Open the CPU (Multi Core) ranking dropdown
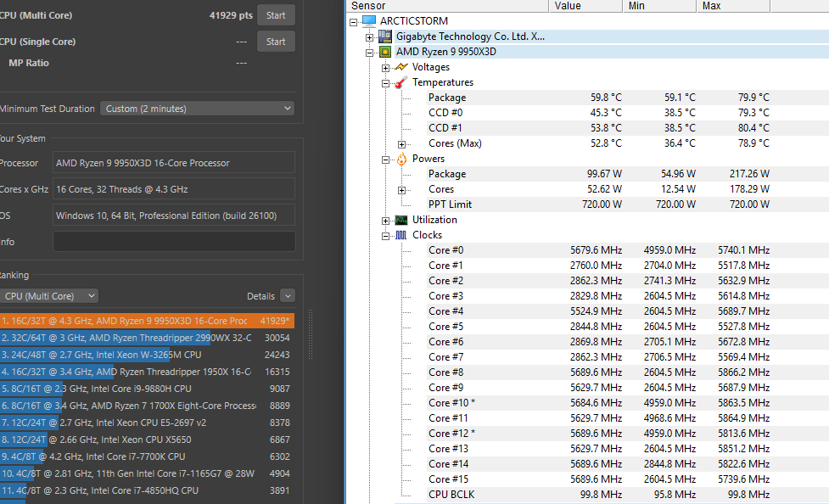The width and height of the screenshot is (829, 504). point(49,296)
